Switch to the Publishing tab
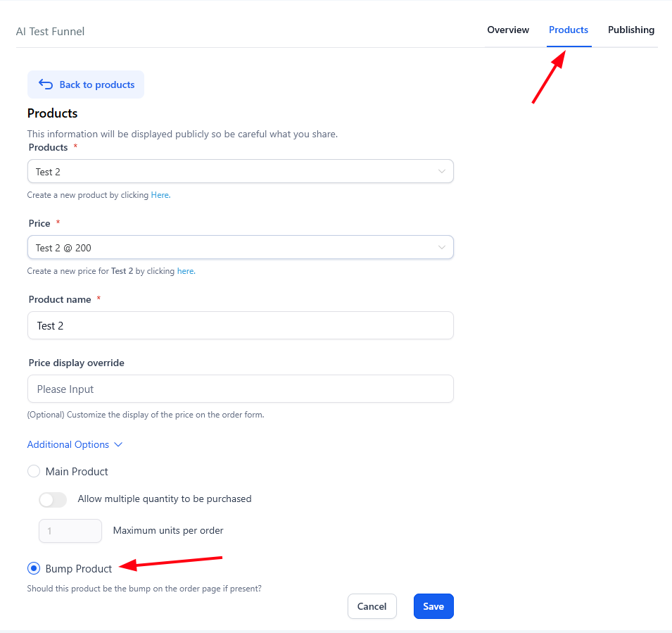The height and width of the screenshot is (633, 672). click(631, 30)
